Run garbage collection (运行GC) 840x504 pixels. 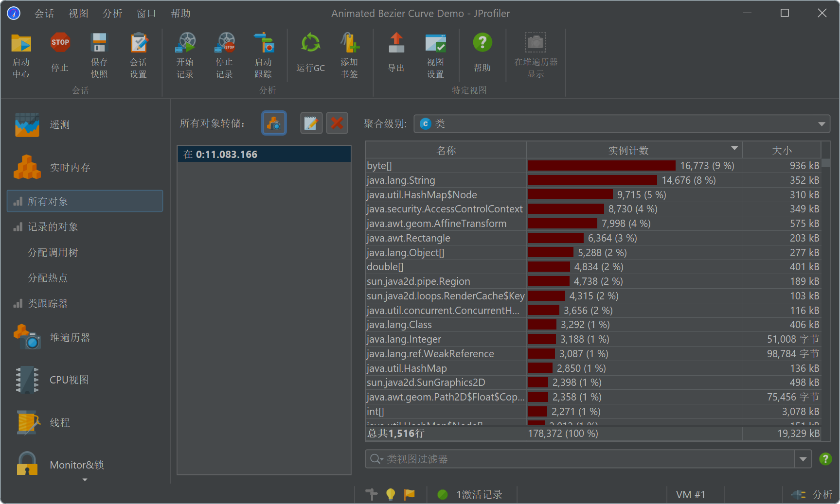[x=310, y=52]
